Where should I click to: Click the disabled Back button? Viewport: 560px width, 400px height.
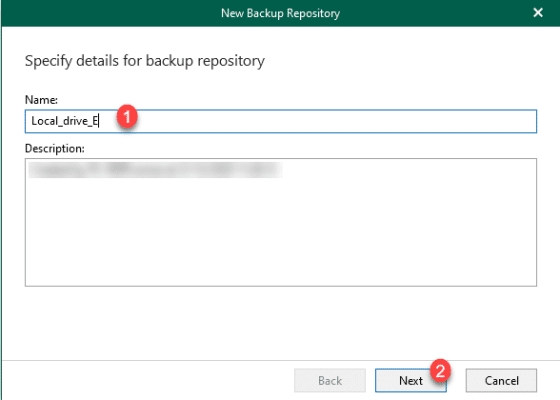click(x=330, y=380)
